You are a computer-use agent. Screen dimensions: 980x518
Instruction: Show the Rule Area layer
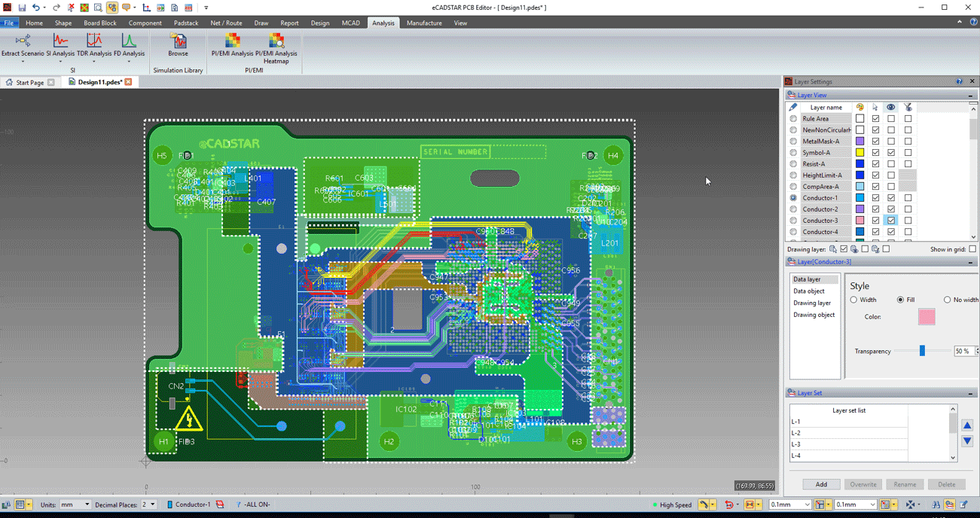pyautogui.click(x=891, y=118)
